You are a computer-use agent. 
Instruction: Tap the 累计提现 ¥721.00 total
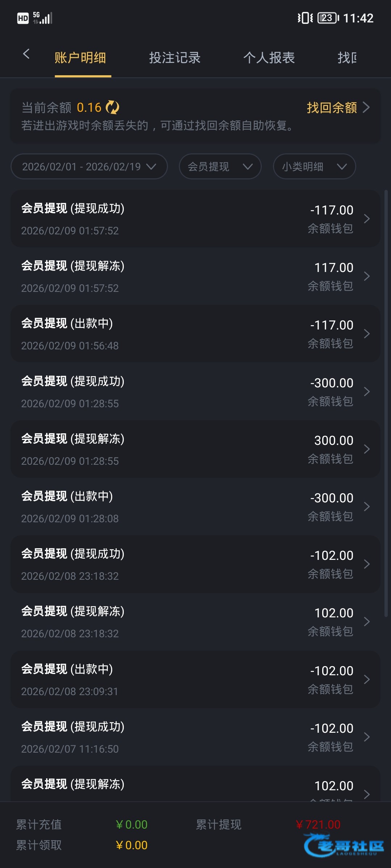click(x=319, y=825)
